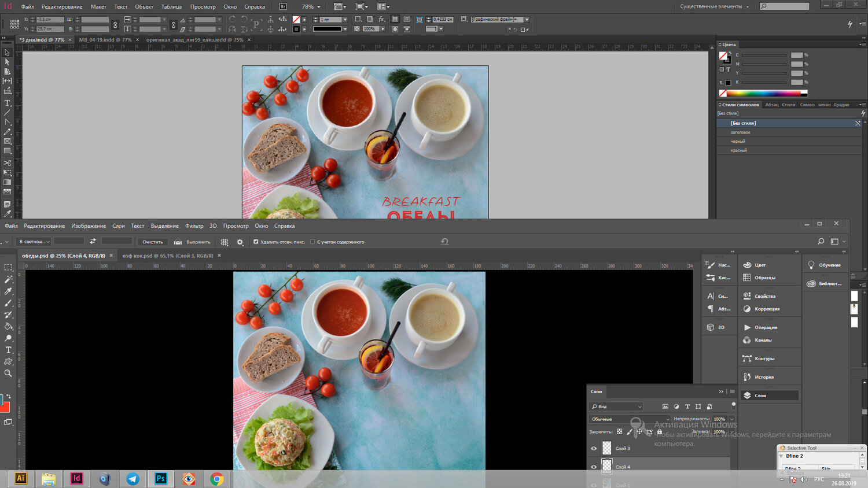Click the Очистить button

click(153, 242)
